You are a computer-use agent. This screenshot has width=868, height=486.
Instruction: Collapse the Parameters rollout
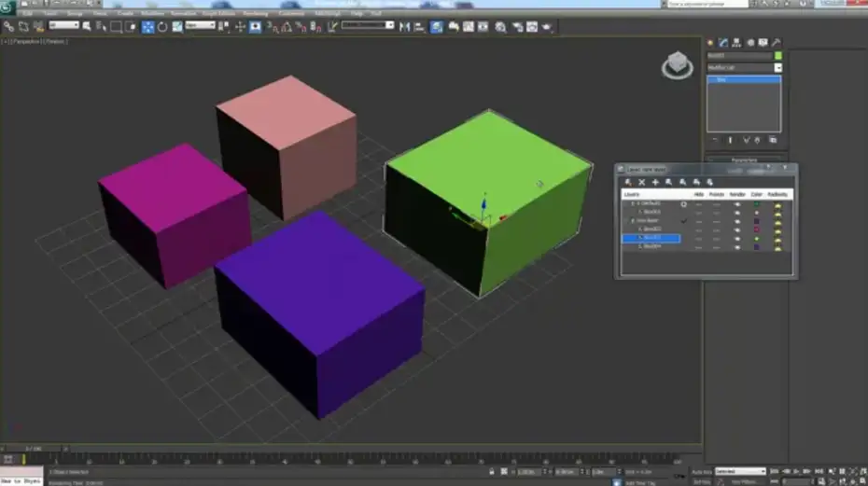pyautogui.click(x=744, y=160)
